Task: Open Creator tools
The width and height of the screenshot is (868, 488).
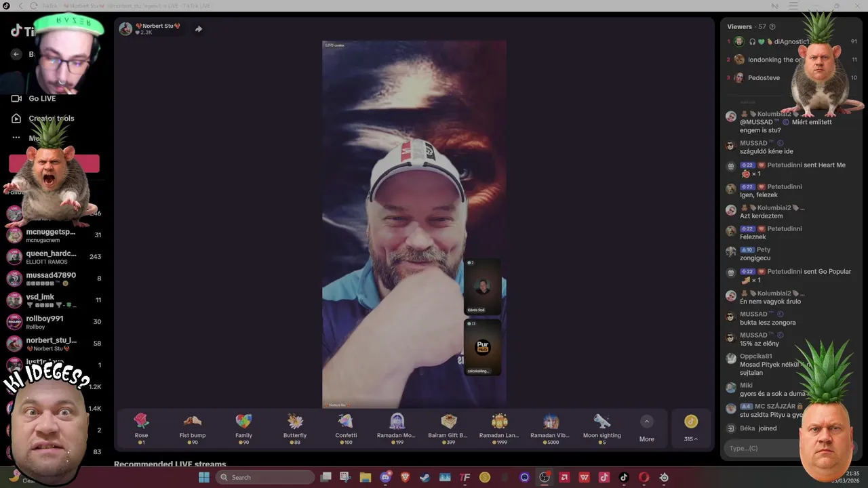Action: (x=43, y=118)
